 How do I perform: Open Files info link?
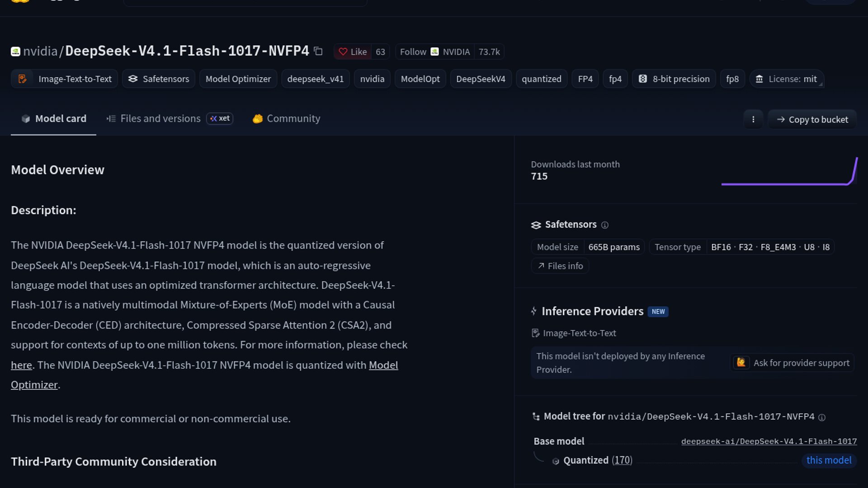tap(560, 266)
